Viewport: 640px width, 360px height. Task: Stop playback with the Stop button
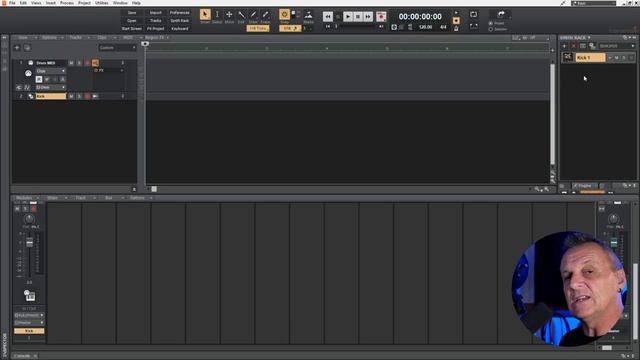coord(358,16)
